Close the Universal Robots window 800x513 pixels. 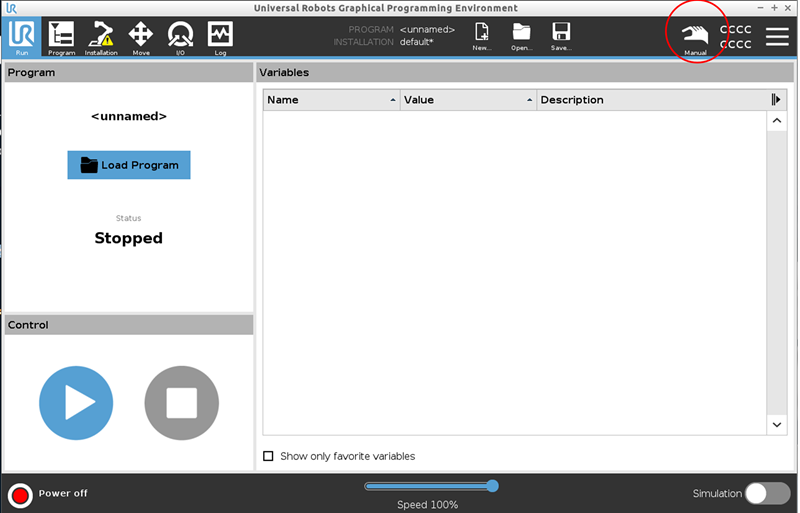[788, 8]
